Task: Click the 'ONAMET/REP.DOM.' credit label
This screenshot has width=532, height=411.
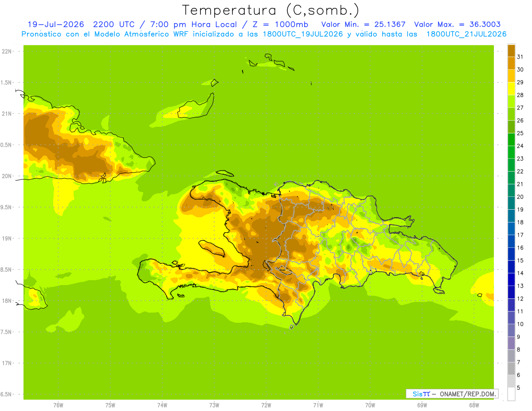Action: coord(468,394)
